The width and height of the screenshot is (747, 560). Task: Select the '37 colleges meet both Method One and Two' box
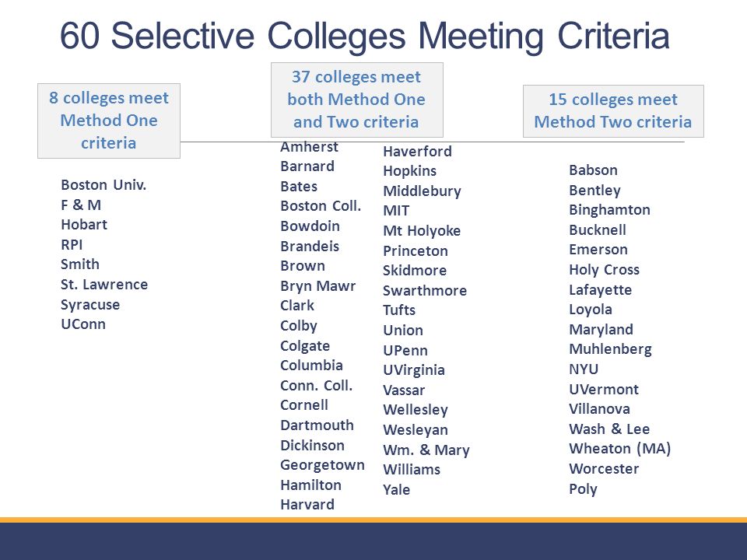pos(357,100)
